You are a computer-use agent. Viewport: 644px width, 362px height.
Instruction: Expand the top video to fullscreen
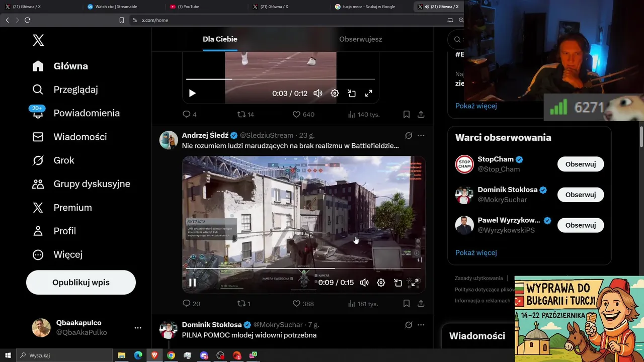(369, 94)
